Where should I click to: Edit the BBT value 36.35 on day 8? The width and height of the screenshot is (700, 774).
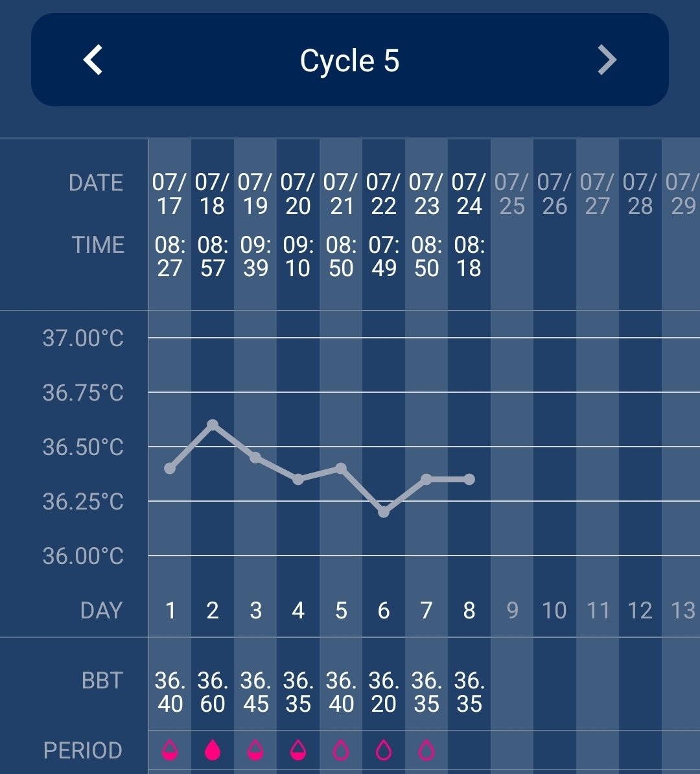(469, 692)
